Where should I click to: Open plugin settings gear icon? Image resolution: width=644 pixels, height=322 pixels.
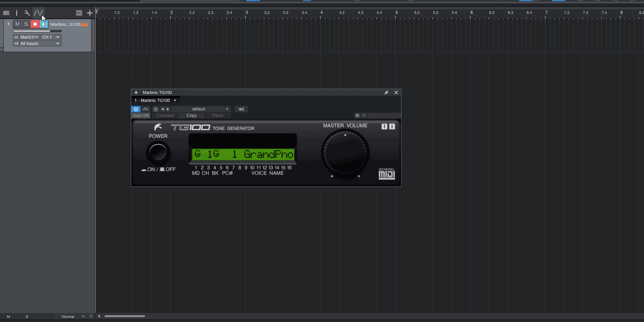(x=357, y=116)
